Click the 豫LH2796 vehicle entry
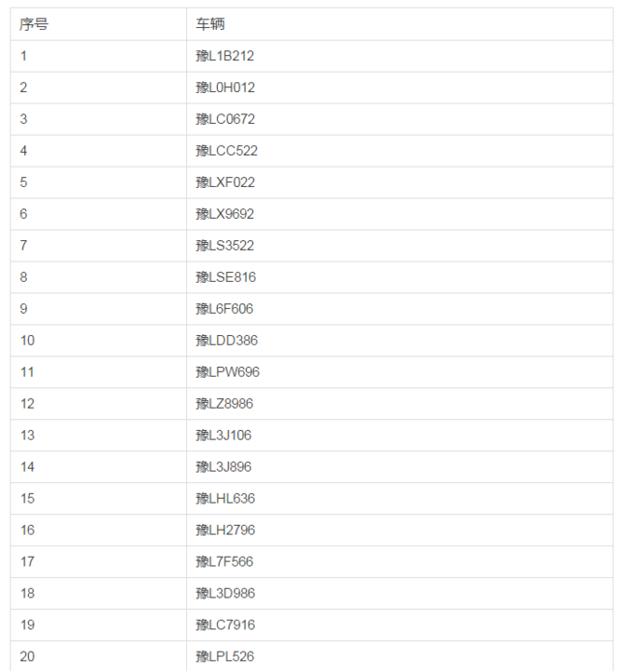 [225, 530]
